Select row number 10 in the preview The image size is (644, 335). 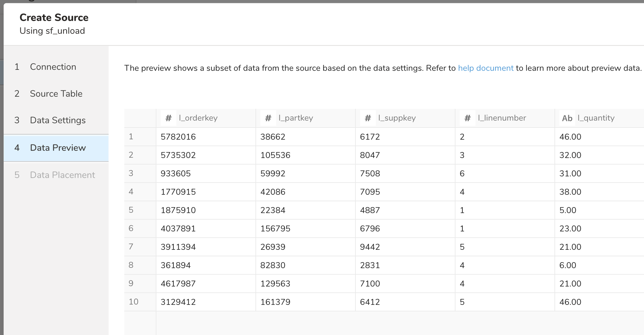133,302
